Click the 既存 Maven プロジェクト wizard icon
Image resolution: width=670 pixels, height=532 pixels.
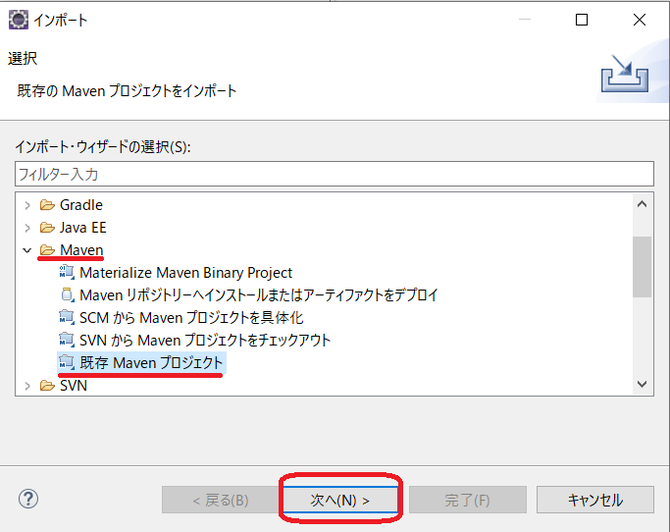67,363
